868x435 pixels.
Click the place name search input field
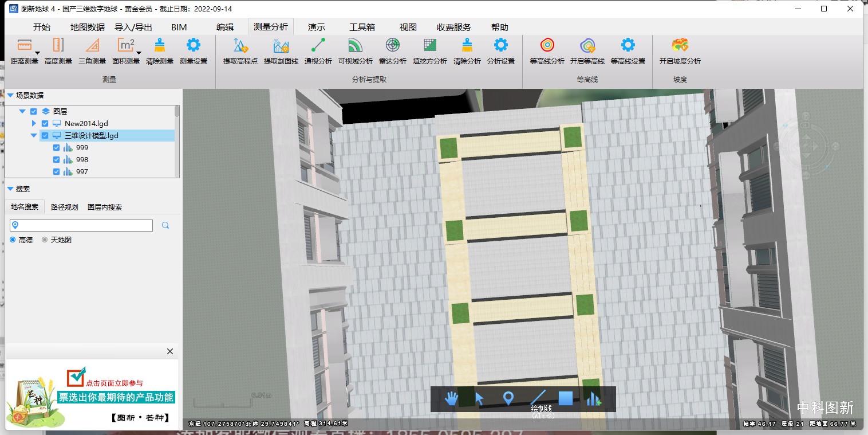tap(86, 226)
